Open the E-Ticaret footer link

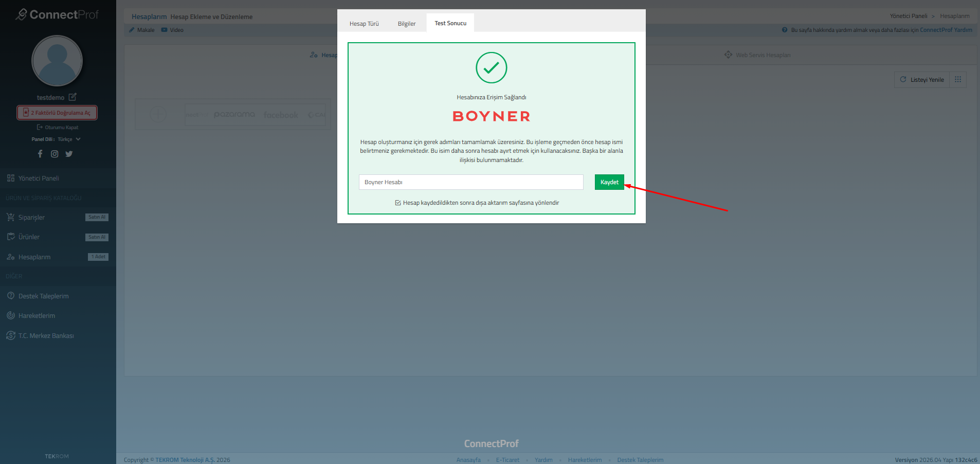coord(507,460)
